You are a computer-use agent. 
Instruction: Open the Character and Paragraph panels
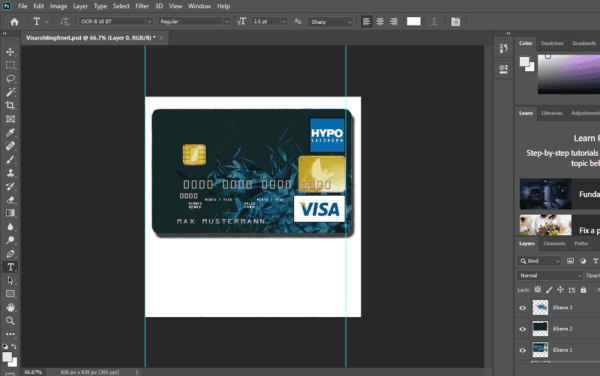click(x=455, y=22)
